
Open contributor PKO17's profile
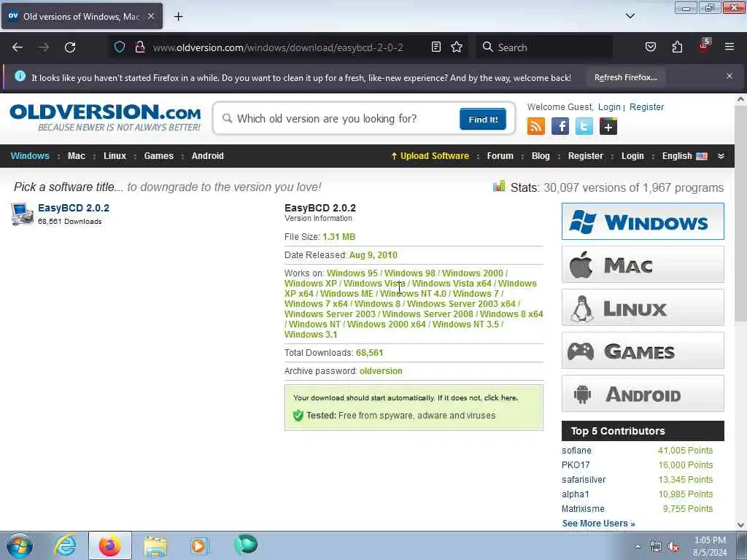coord(576,464)
